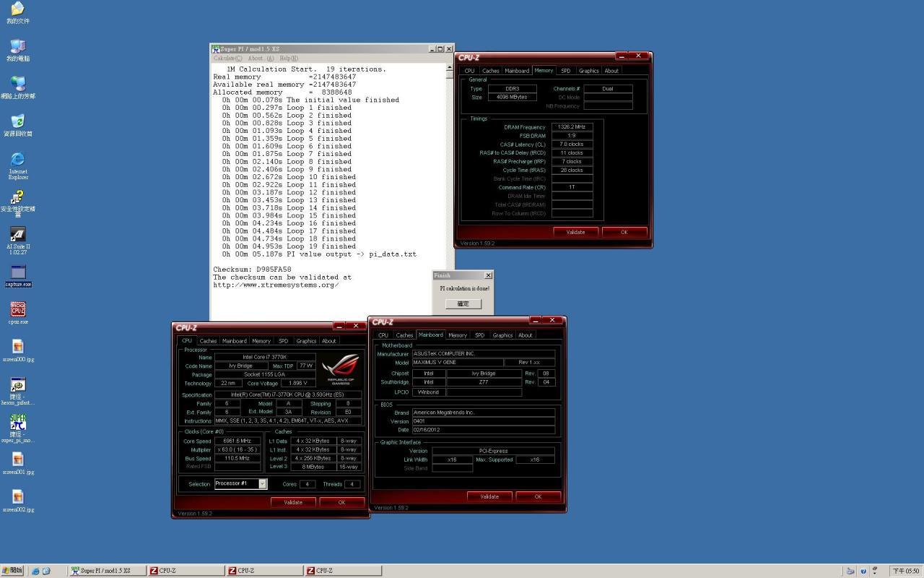Select the 資源回收筒 recycle bin icon
Viewport: 924px width, 578px height.
click(x=17, y=126)
